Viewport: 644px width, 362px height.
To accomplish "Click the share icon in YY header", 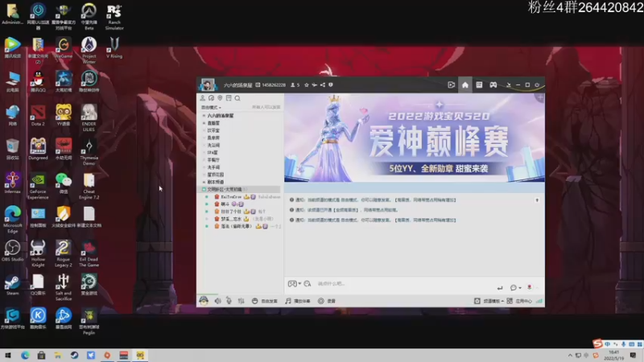I will point(323,85).
